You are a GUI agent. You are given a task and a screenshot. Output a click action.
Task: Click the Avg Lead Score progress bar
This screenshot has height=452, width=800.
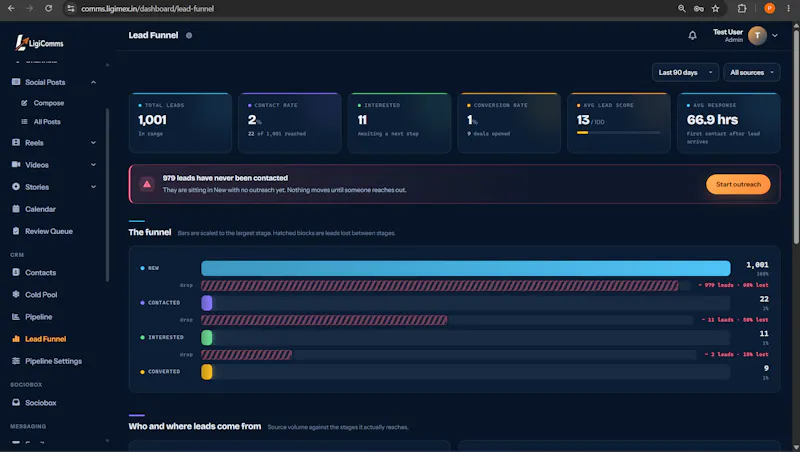[x=618, y=133]
